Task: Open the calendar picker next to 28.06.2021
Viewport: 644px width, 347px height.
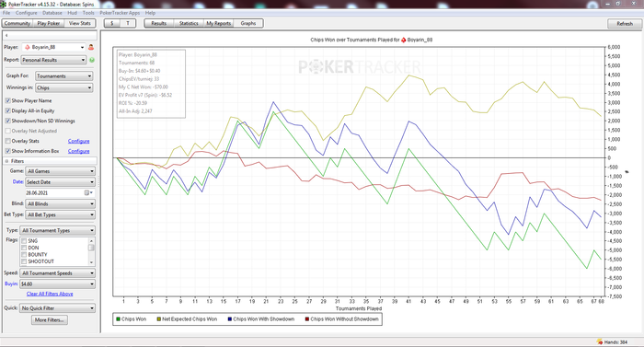Action: (x=87, y=192)
